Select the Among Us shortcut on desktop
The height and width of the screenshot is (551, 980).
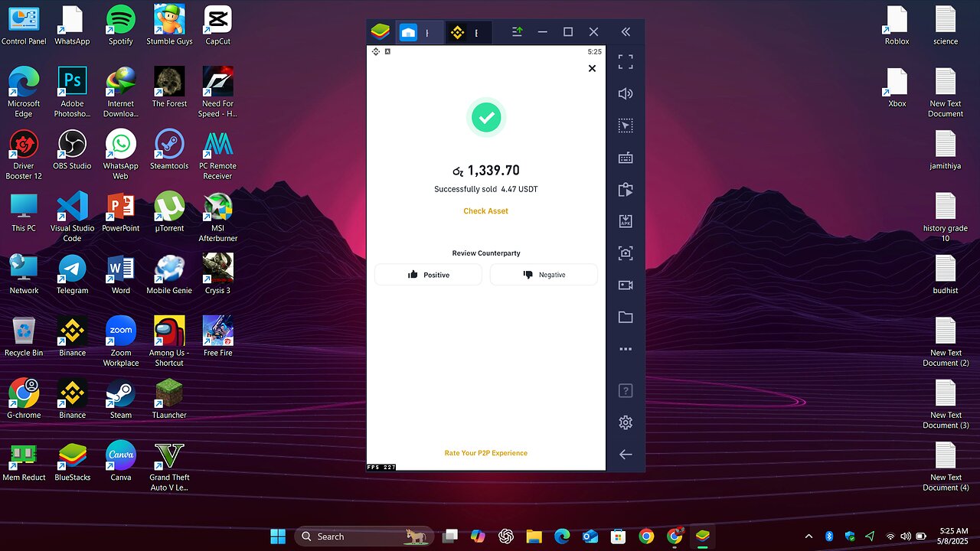(169, 341)
